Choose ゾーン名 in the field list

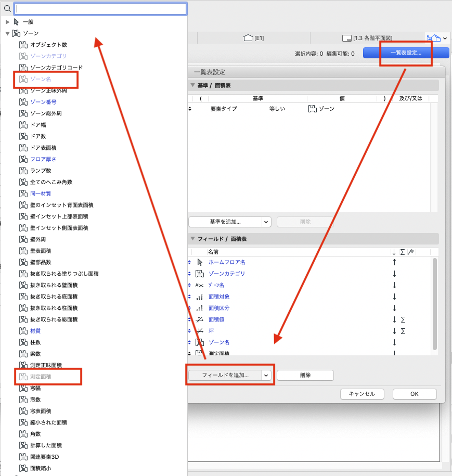tap(41, 79)
